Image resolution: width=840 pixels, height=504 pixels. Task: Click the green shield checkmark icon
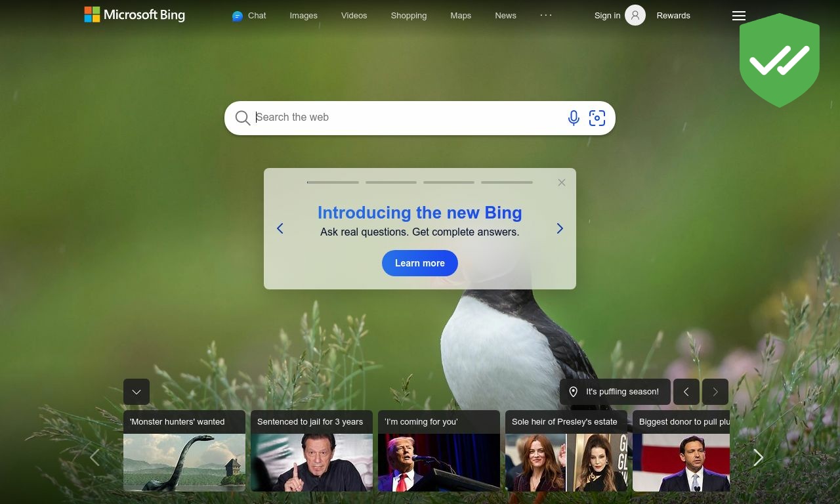[780, 60]
